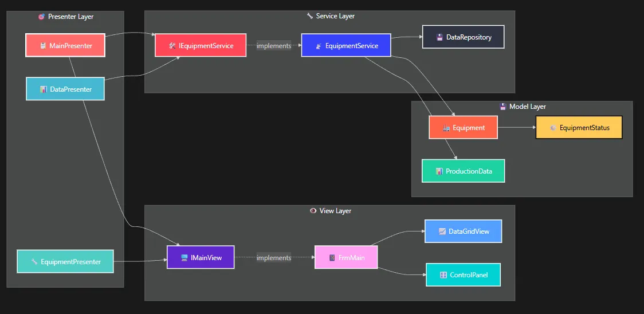Select the pink FrmMain node
Screen dimensions: 644x314
click(x=346, y=258)
